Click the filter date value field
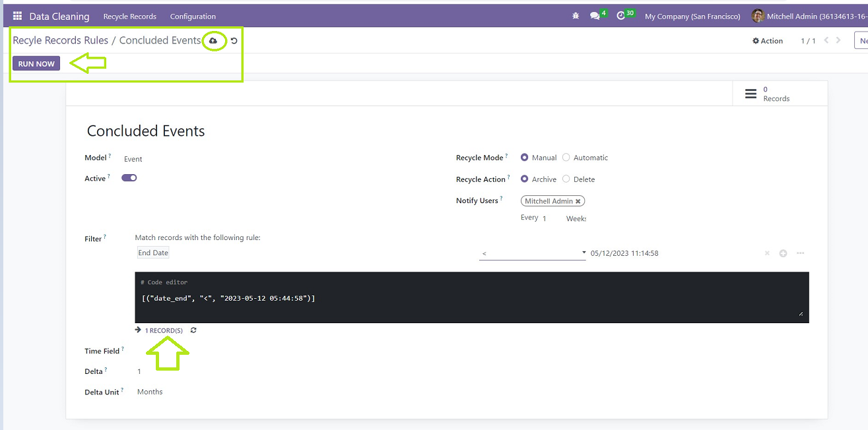 coord(624,253)
